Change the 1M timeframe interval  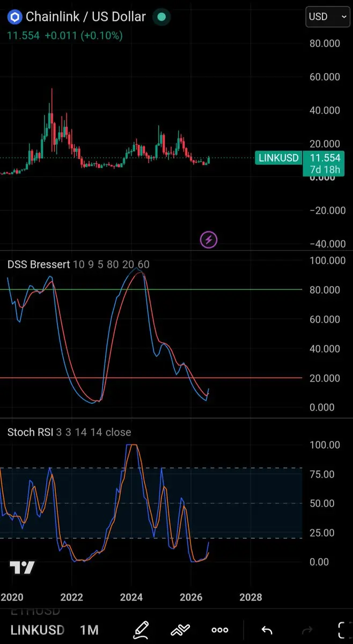89,630
